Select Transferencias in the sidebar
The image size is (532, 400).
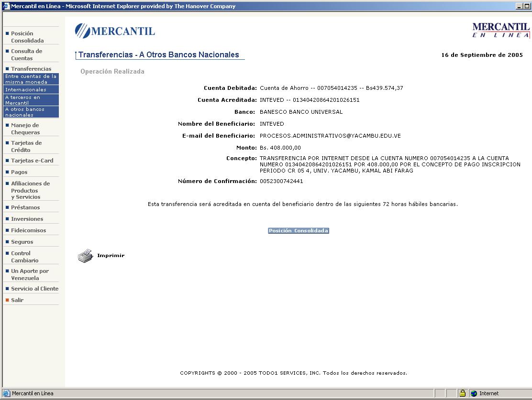[31, 69]
